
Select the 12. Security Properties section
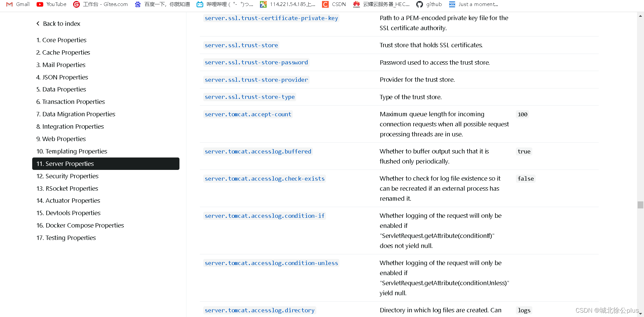(67, 176)
